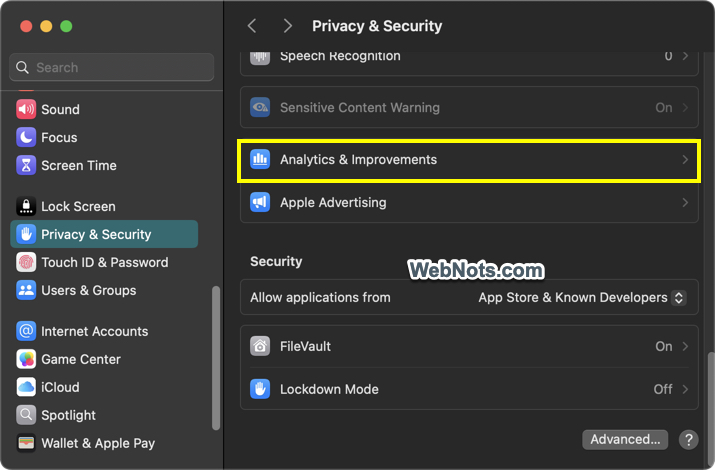715x470 pixels.
Task: Click the magnifying glass in search field
Action: coord(22,67)
